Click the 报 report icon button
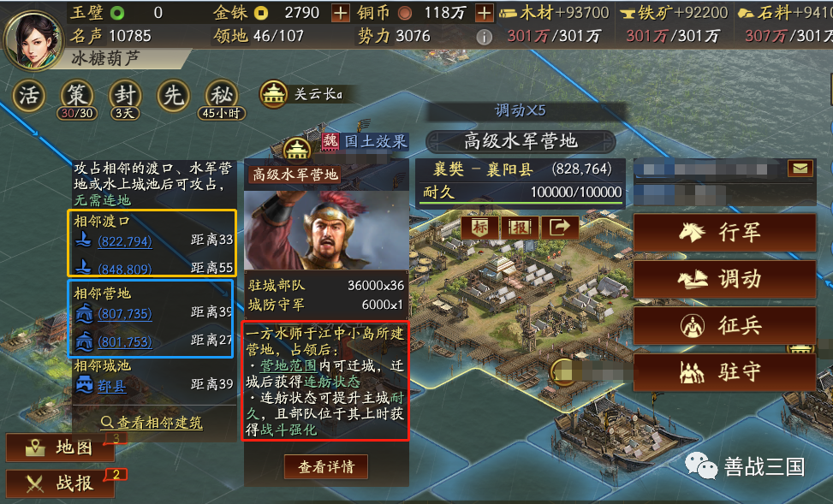This screenshot has width=833, height=504. click(519, 228)
